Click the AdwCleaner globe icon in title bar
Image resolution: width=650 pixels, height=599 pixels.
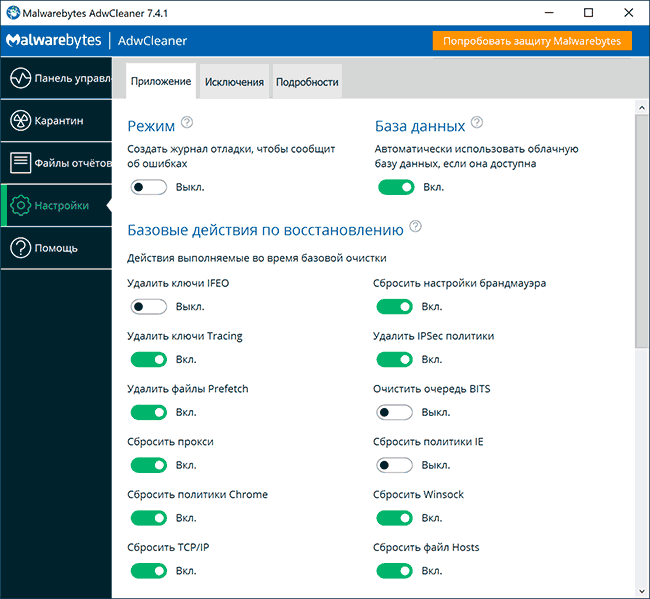point(13,13)
